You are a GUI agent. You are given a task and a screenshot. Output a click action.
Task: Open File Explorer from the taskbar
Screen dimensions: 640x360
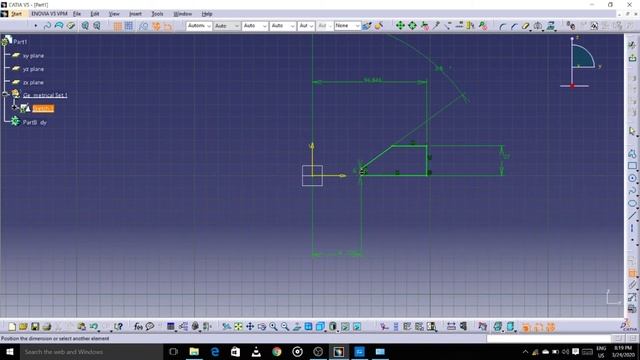tap(194, 351)
